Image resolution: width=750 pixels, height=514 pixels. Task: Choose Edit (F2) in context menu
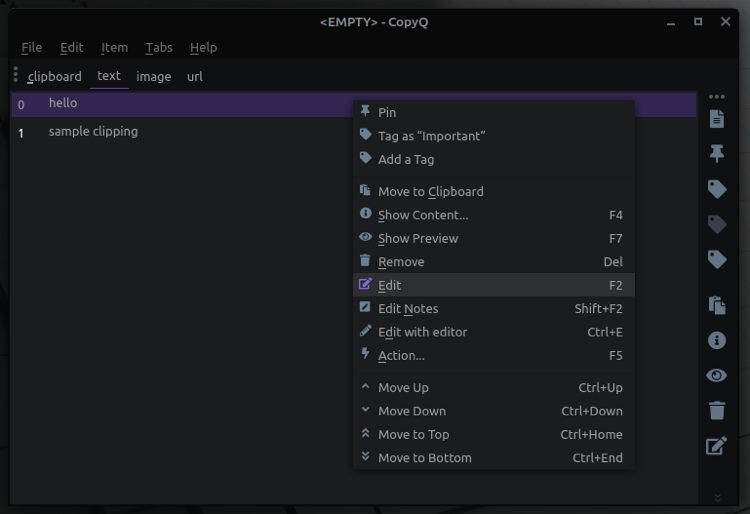[x=494, y=285]
